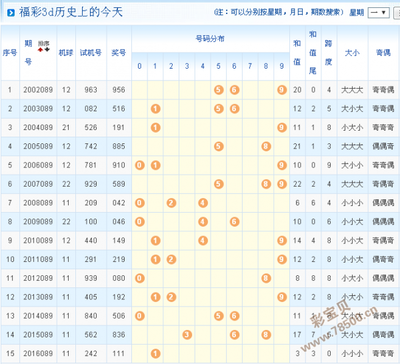The image size is (400, 364).
Task: Click winning number 956 in row 2002089
Action: tap(119, 90)
